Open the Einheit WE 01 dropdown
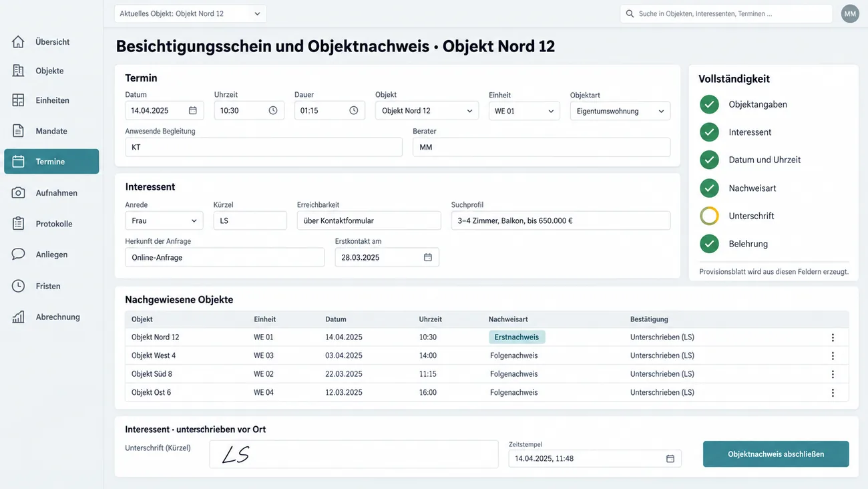This screenshot has height=489, width=868. tap(524, 110)
